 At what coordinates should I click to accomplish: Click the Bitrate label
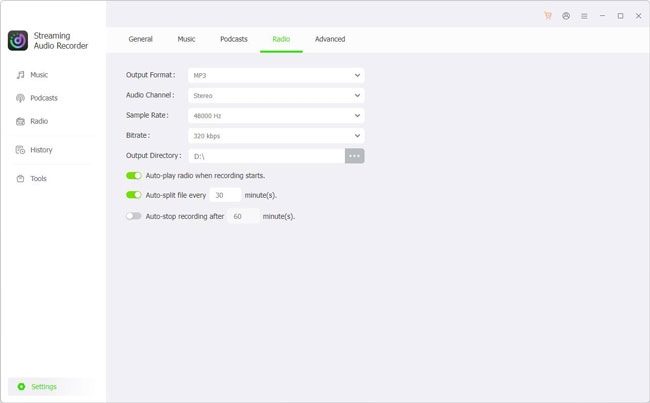(138, 135)
